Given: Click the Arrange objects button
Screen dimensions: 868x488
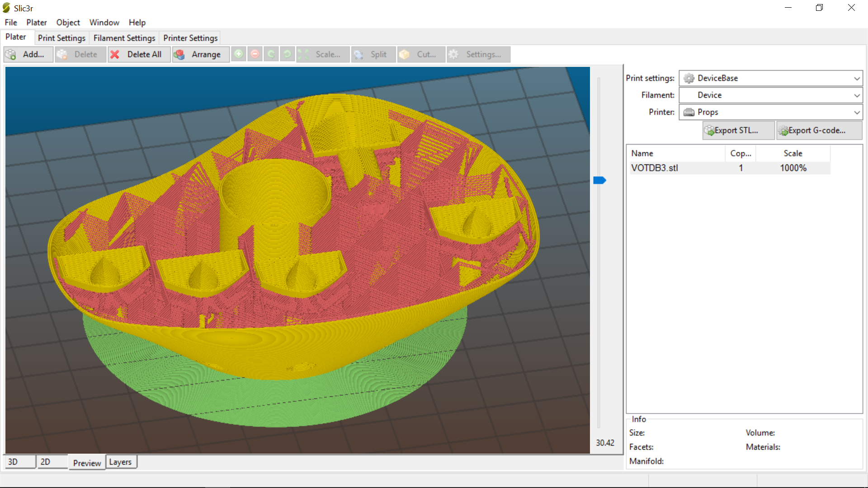Looking at the screenshot, I should [200, 54].
